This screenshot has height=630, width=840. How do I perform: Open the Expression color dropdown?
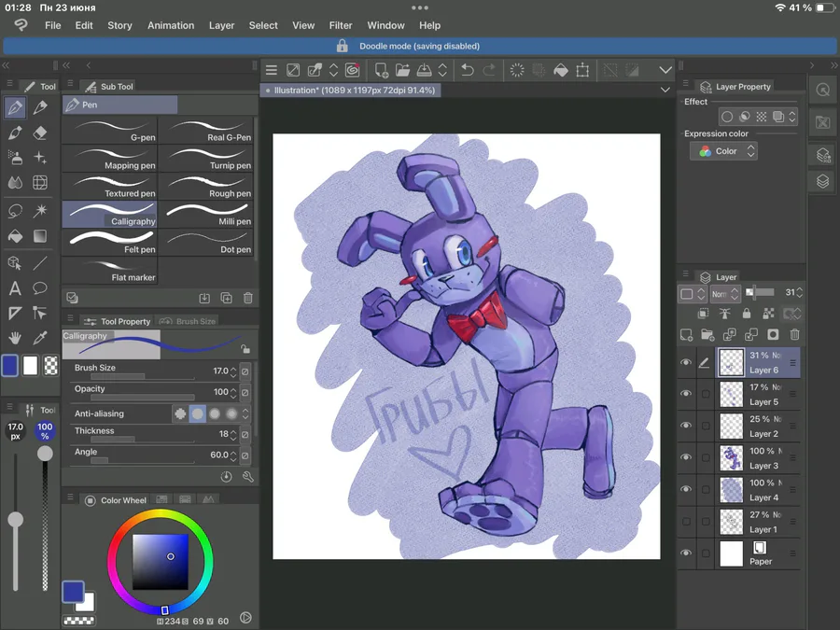(x=723, y=151)
